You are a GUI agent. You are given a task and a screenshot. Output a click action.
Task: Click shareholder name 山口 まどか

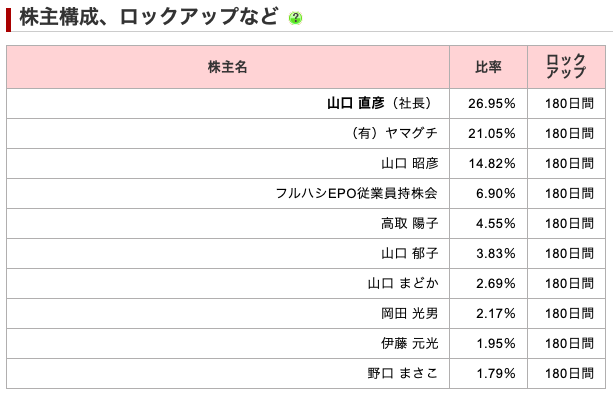[403, 283]
